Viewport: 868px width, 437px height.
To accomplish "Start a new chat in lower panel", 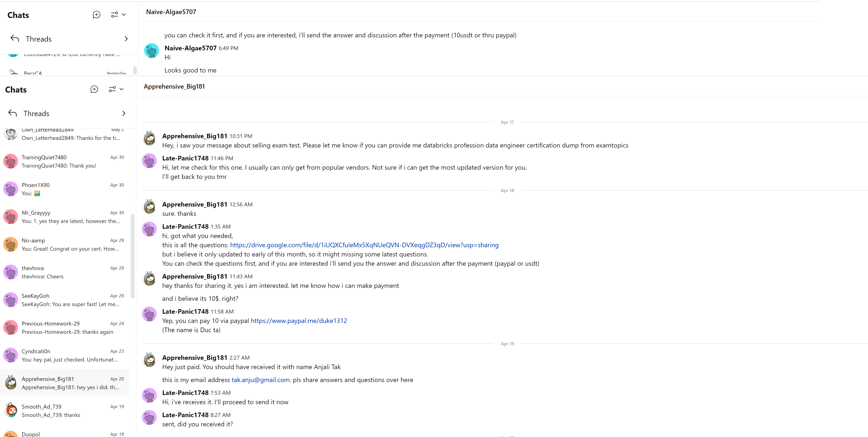I will [x=94, y=89].
